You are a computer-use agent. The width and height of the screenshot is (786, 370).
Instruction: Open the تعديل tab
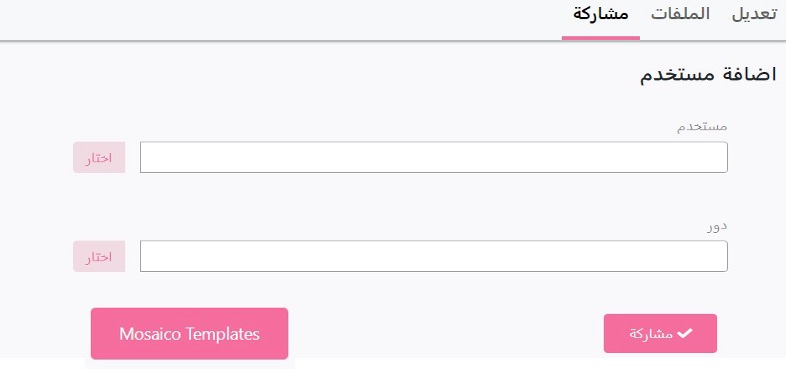[755, 14]
